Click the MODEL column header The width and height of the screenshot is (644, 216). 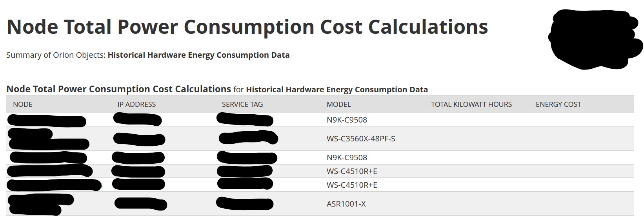tap(339, 104)
